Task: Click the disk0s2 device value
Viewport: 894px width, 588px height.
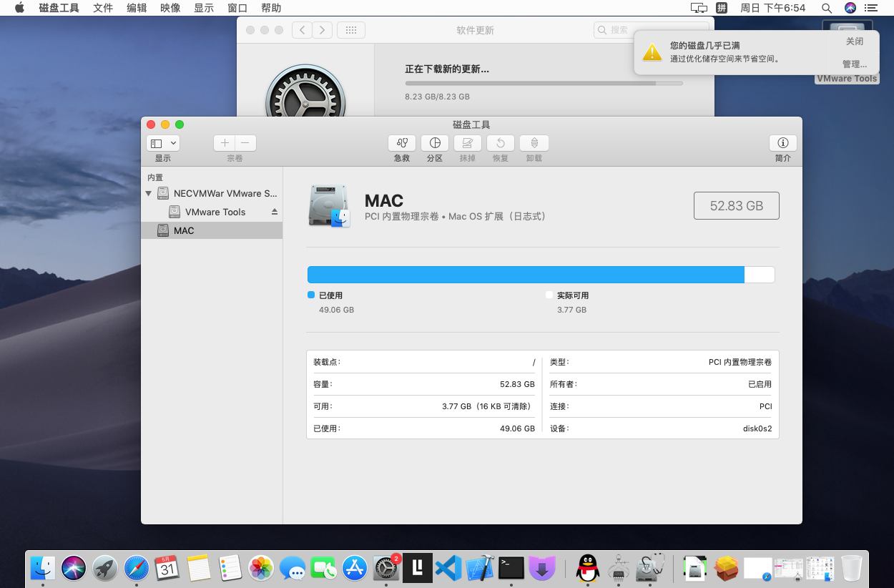Action: point(757,428)
